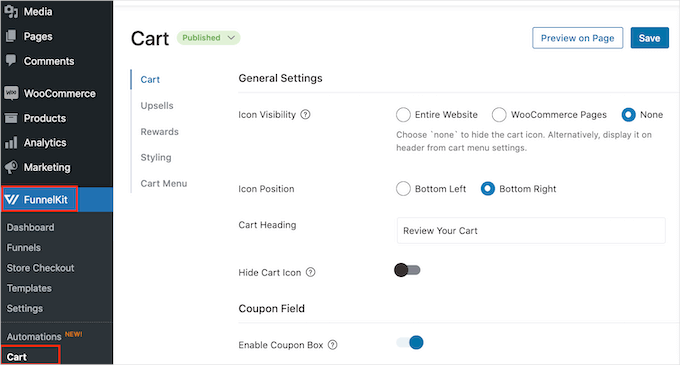Open Enable Coupon Box help icon
The width and height of the screenshot is (680, 365).
coord(333,345)
